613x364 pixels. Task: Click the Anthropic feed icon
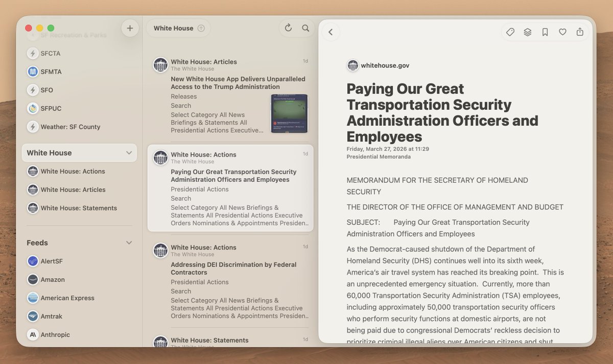tap(33, 334)
